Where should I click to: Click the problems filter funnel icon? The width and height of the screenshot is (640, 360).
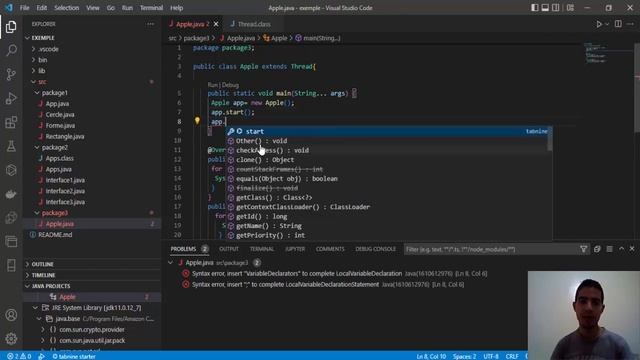click(x=584, y=249)
